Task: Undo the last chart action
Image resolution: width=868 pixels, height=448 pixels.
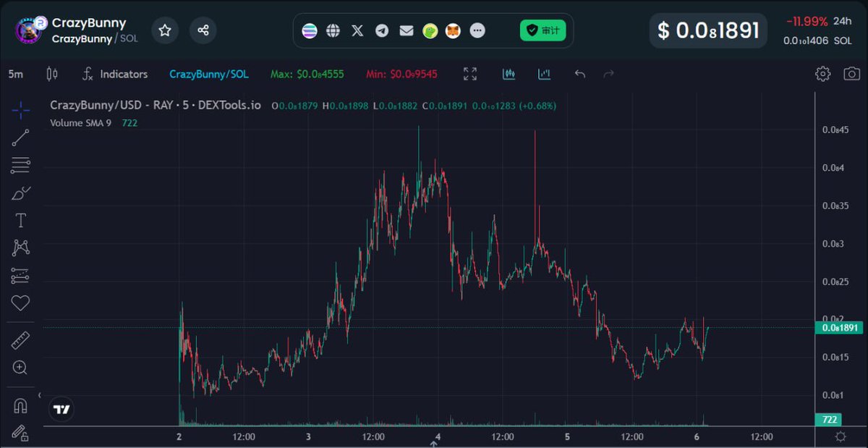Action: pyautogui.click(x=580, y=74)
